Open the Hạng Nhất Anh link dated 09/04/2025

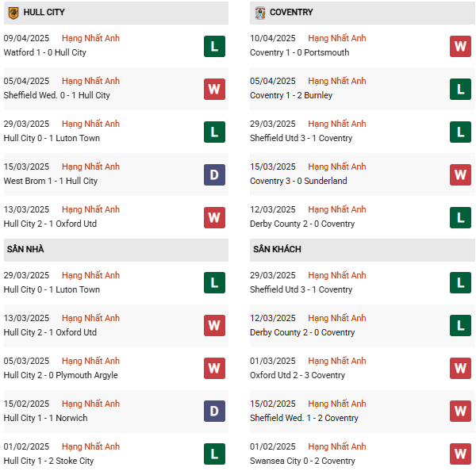pos(90,38)
